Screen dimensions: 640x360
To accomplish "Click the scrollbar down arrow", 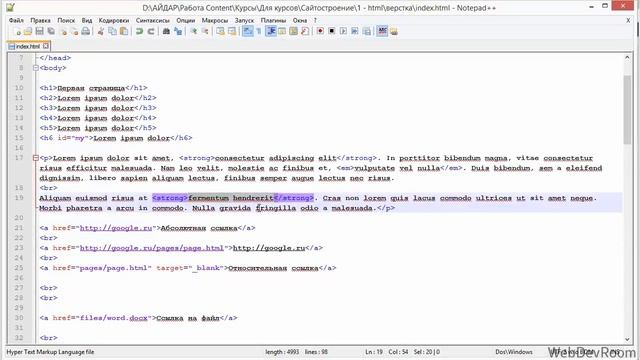I will 627,340.
